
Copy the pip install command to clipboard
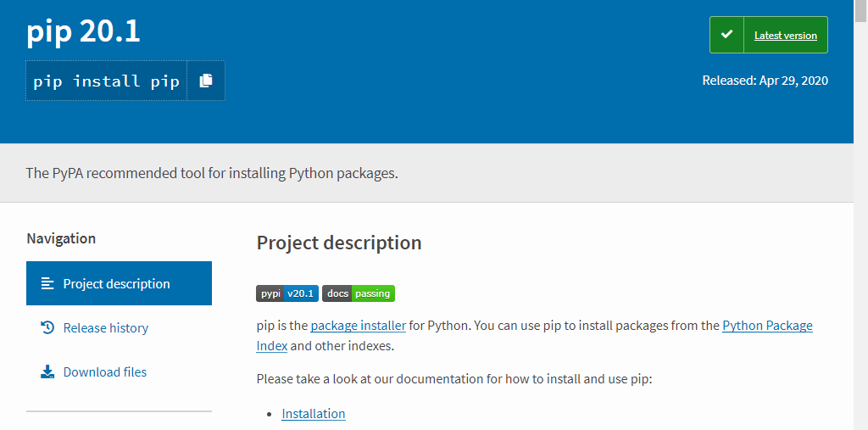point(206,81)
